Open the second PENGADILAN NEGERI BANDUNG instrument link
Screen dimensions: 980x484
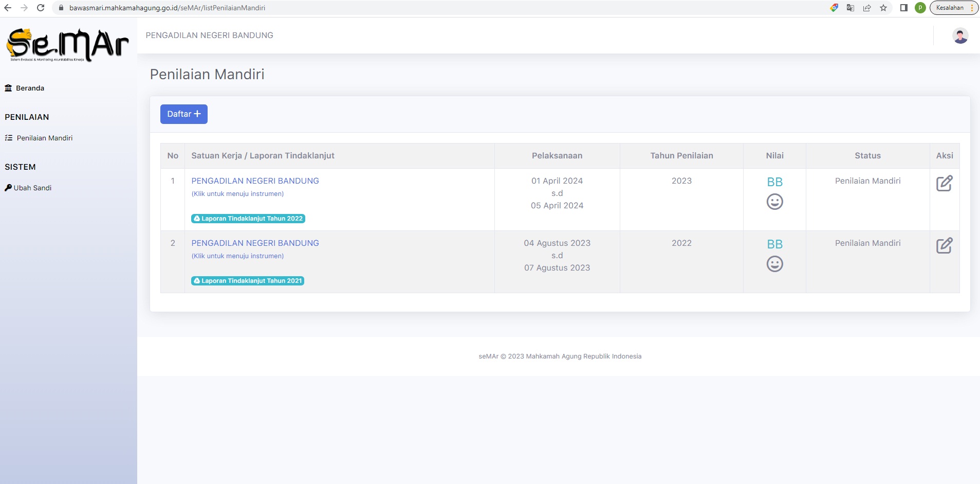255,243
